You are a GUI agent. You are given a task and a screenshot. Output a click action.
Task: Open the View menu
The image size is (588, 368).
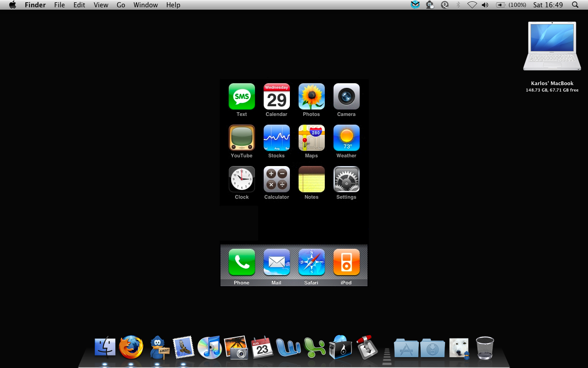[x=101, y=5]
